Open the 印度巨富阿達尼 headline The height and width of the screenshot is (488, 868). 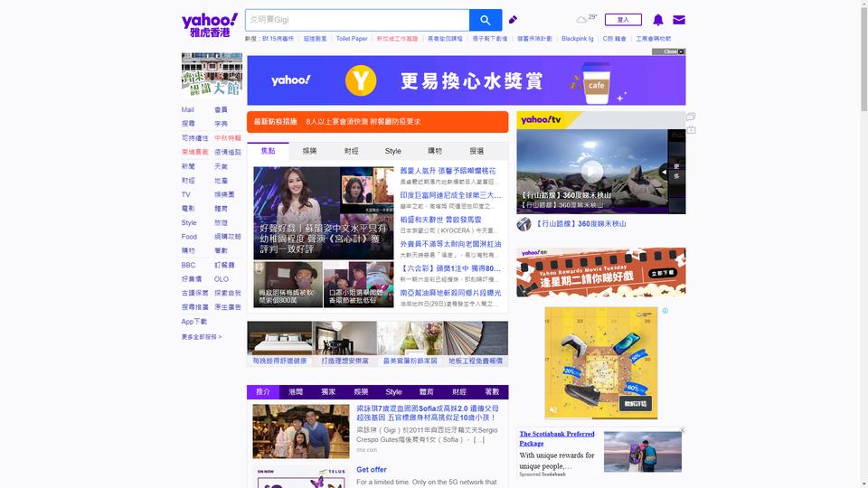(450, 195)
